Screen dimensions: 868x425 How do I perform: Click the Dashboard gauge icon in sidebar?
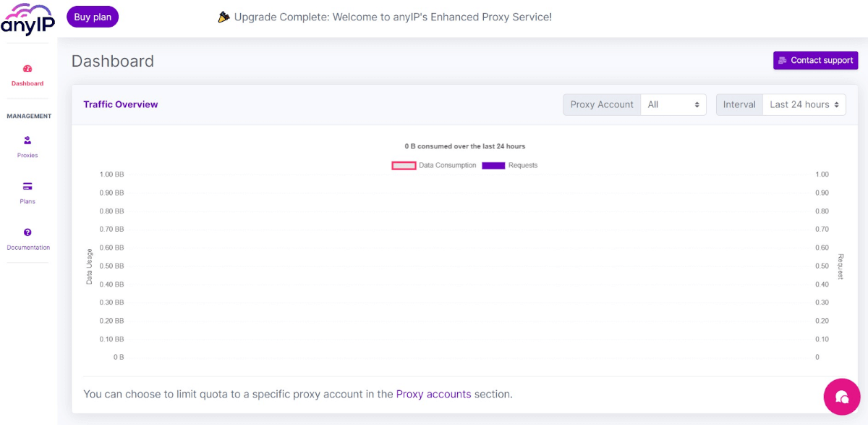(27, 70)
